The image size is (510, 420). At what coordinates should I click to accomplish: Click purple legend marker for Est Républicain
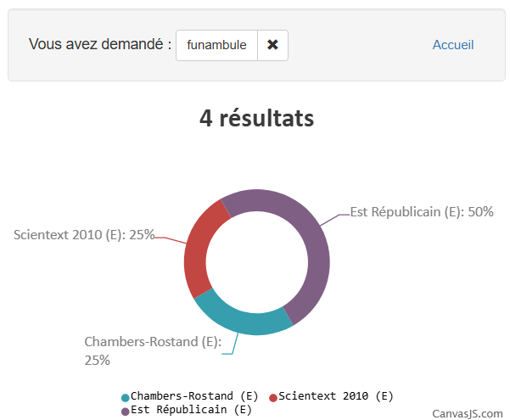126,411
